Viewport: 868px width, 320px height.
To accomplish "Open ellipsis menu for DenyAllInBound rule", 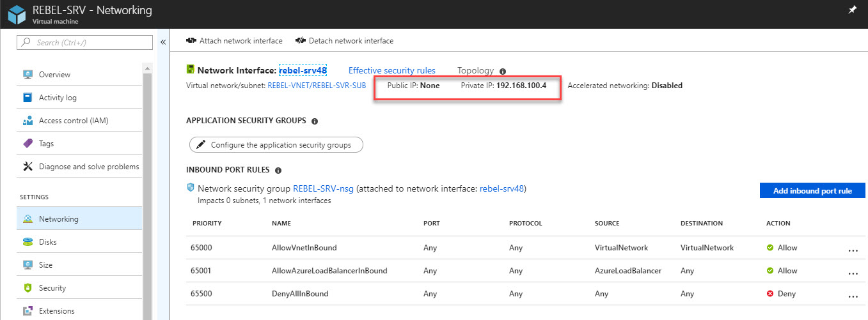I will pyautogui.click(x=852, y=296).
